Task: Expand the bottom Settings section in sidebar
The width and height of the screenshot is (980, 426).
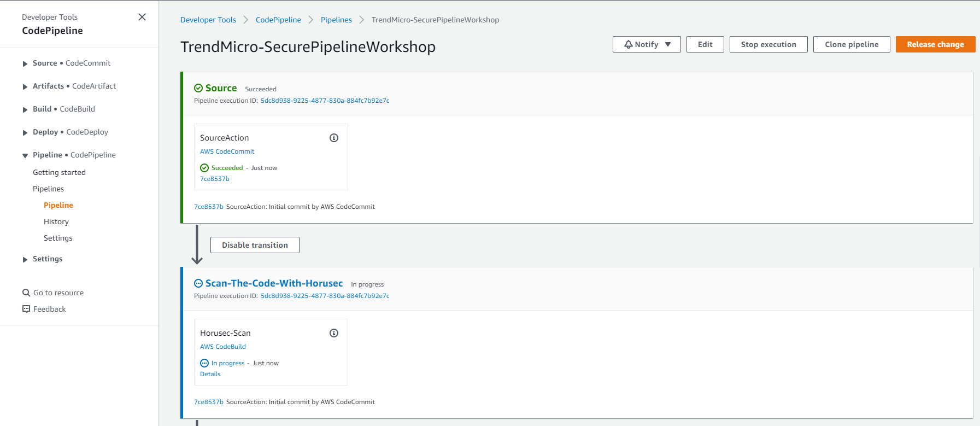Action: coord(25,259)
